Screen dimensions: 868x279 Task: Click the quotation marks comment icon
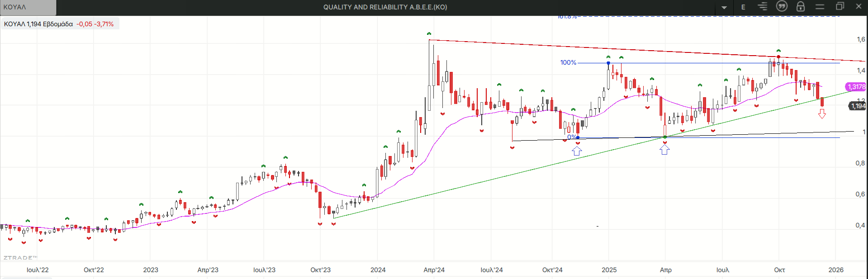[x=782, y=6]
